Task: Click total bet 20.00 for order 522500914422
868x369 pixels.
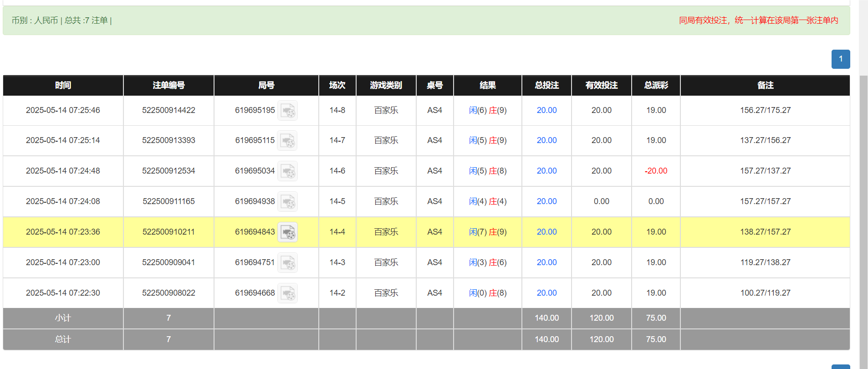Action: [546, 110]
